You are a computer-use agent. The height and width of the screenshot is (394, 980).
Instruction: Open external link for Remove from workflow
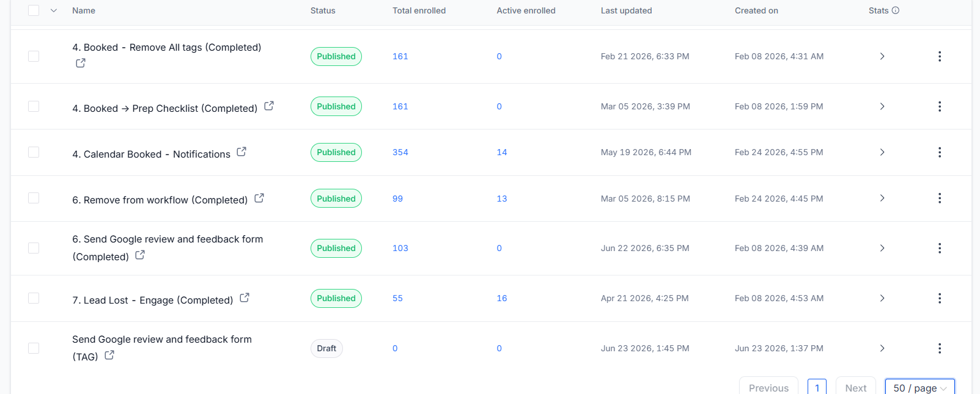pos(259,198)
